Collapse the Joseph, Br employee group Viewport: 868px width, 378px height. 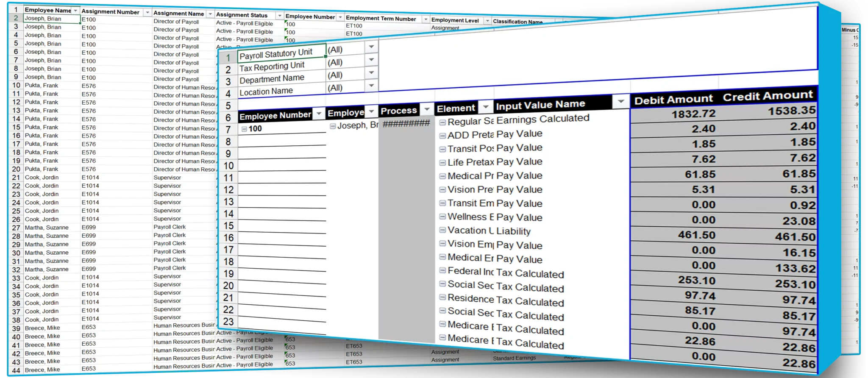333,126
